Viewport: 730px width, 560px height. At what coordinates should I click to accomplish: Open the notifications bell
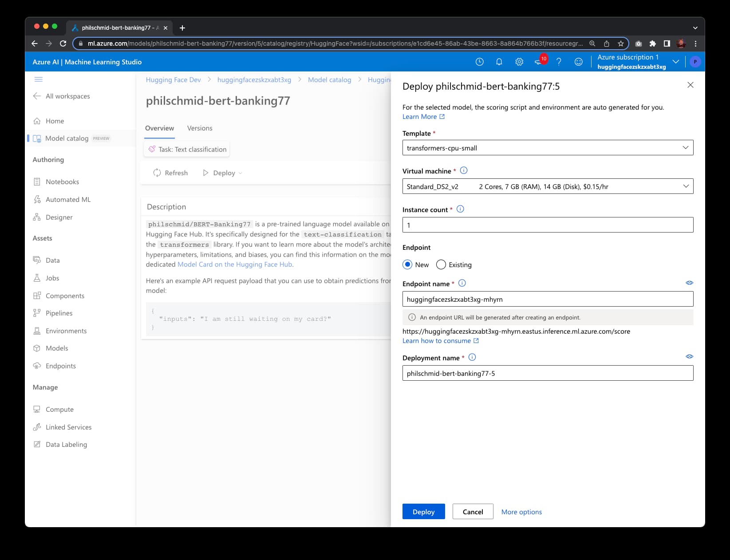click(499, 62)
